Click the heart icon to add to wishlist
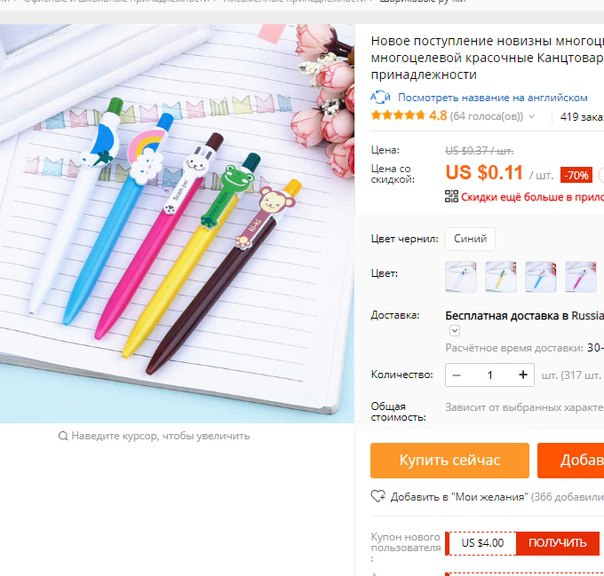 [x=378, y=496]
